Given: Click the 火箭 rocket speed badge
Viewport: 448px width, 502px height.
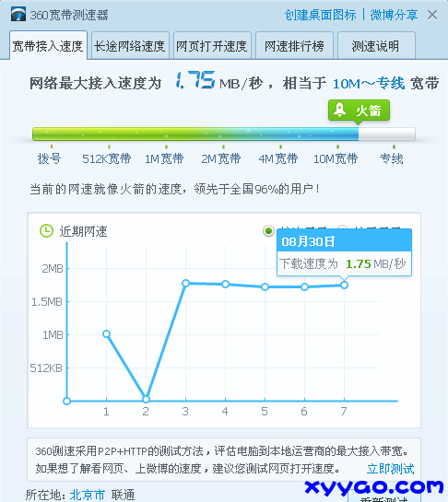Looking at the screenshot, I should click(359, 111).
